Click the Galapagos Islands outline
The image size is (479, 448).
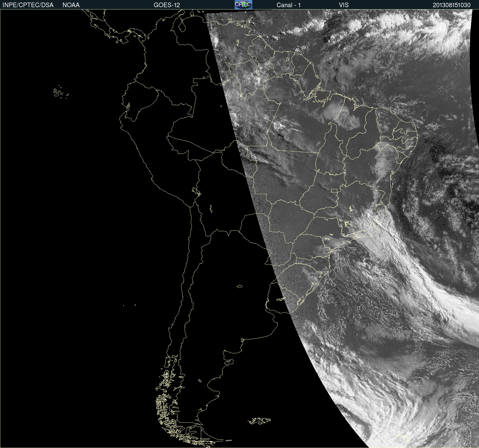pos(61,92)
